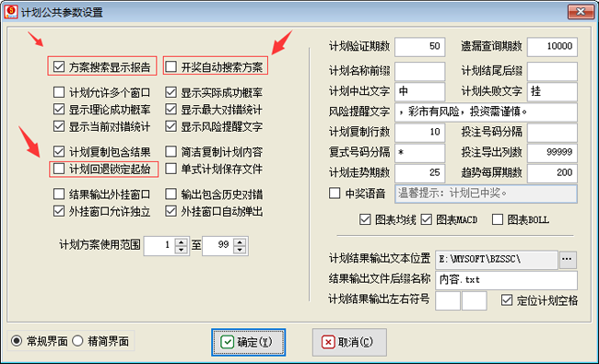Edit the 结果输出文件后缀名称 field

(506, 280)
